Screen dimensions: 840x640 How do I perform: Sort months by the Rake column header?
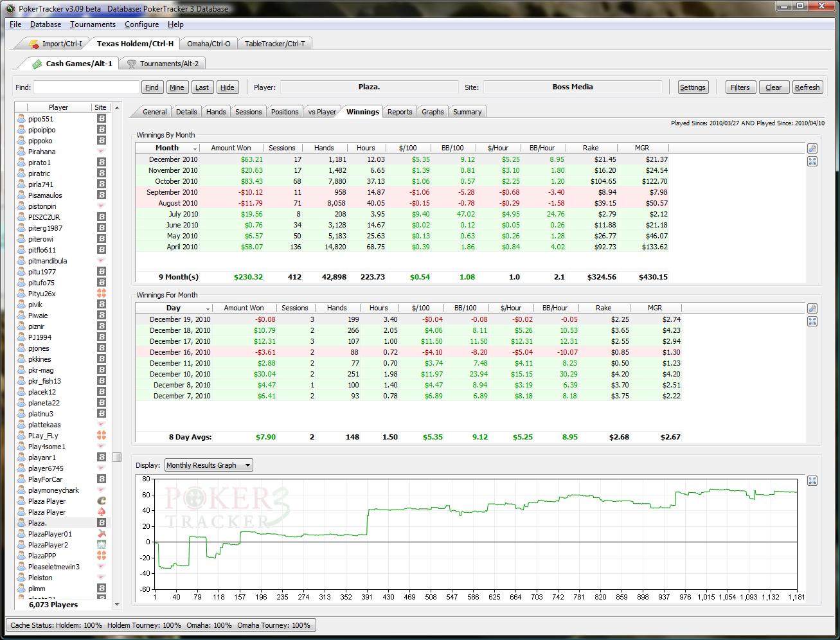point(591,148)
